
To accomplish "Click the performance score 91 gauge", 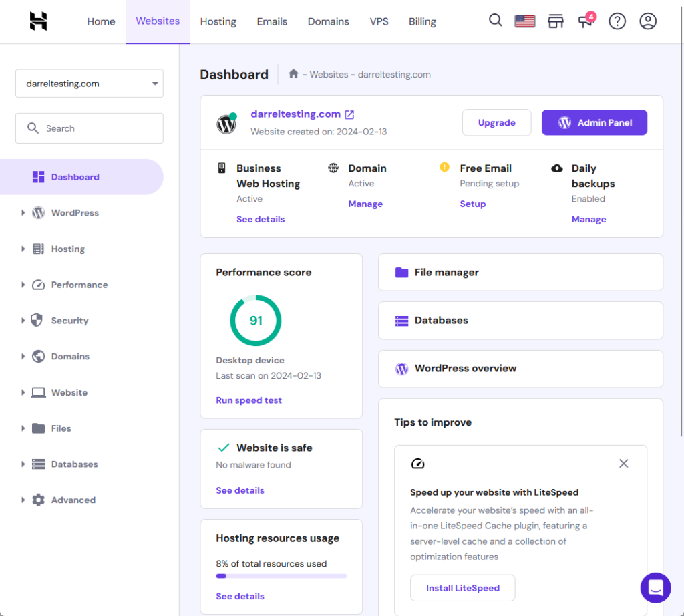I will (256, 320).
